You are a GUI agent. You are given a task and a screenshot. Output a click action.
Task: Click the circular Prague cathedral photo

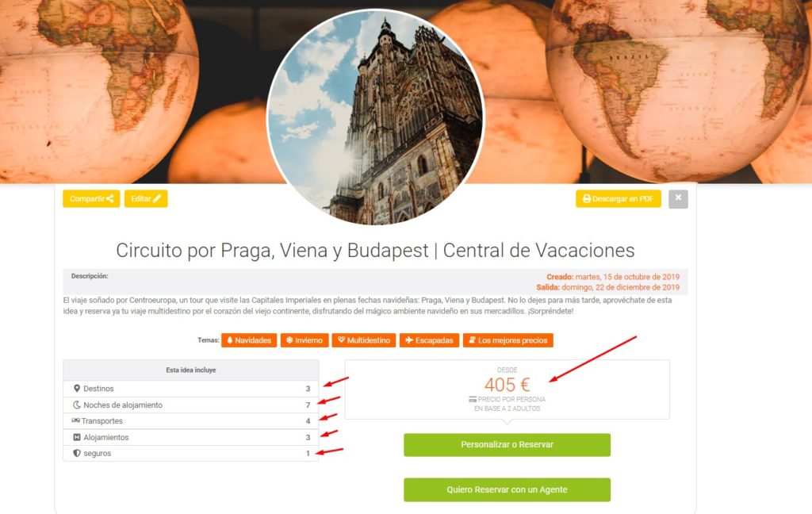pyautogui.click(x=375, y=117)
